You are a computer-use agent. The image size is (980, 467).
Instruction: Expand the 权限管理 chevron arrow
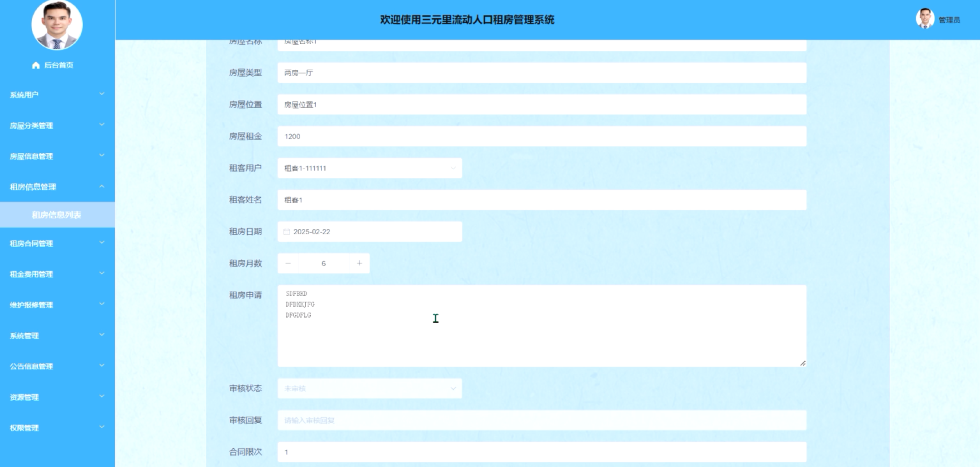tap(102, 427)
